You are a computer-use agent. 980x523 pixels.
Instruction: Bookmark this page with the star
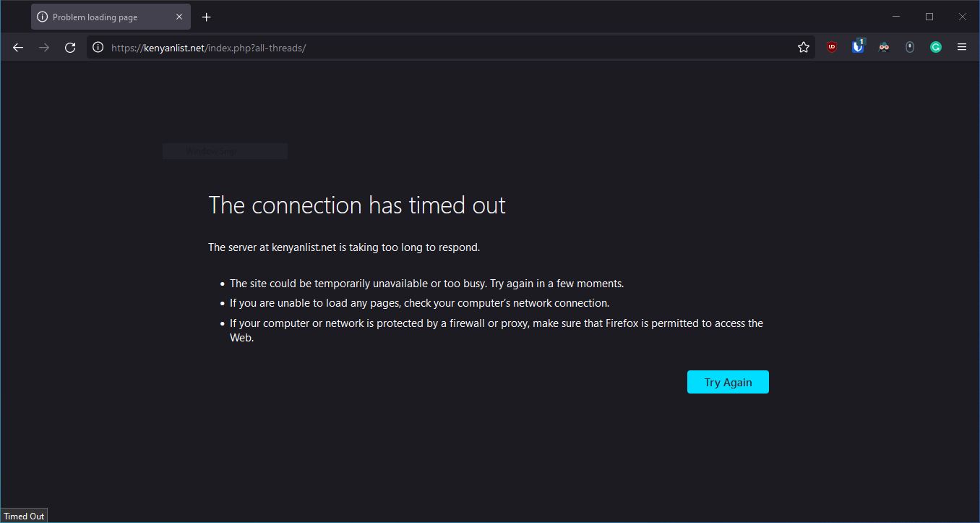tap(803, 48)
